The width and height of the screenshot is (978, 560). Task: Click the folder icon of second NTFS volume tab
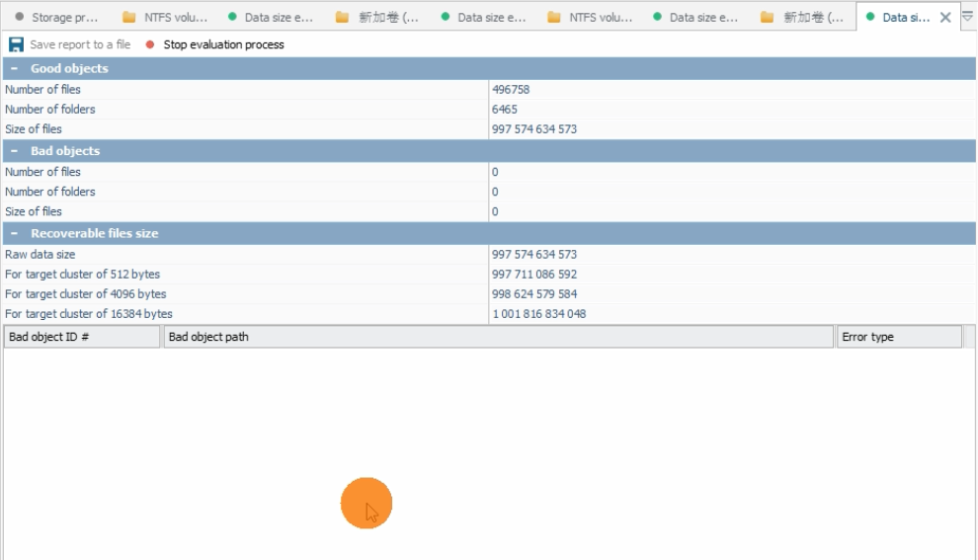[x=554, y=17]
